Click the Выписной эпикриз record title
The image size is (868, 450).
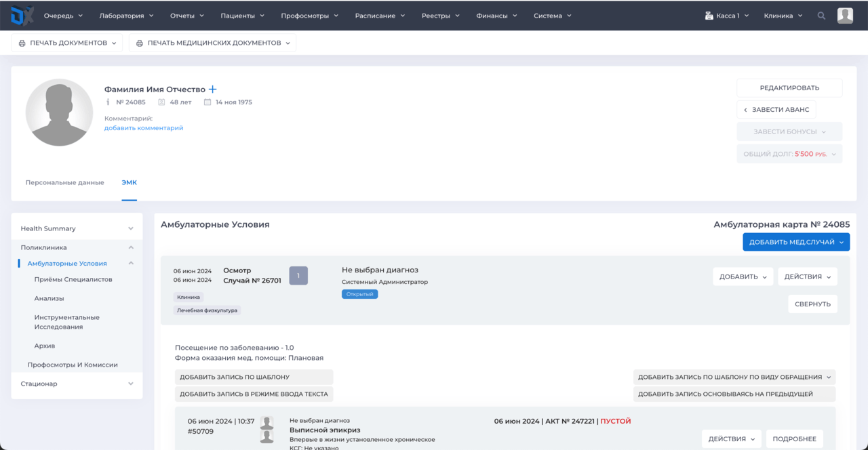[x=325, y=430]
